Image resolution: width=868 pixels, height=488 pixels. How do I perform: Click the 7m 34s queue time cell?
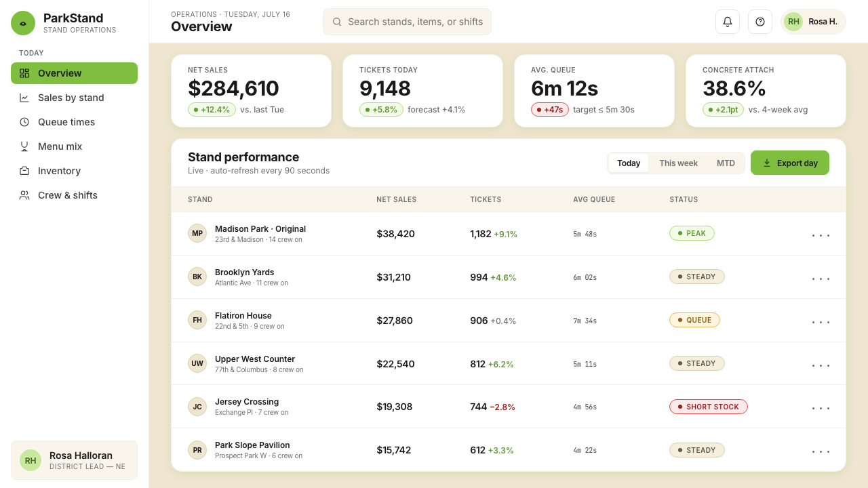point(585,321)
